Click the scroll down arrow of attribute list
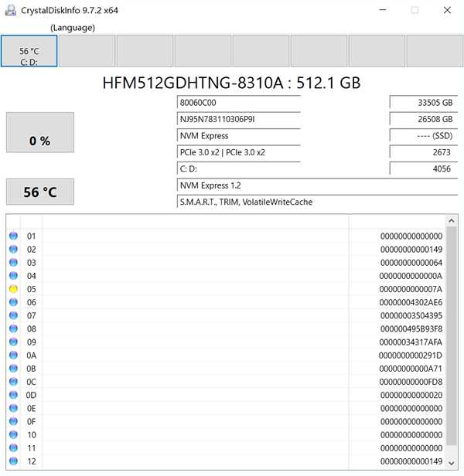This screenshot has height=476, width=464. pos(451,464)
